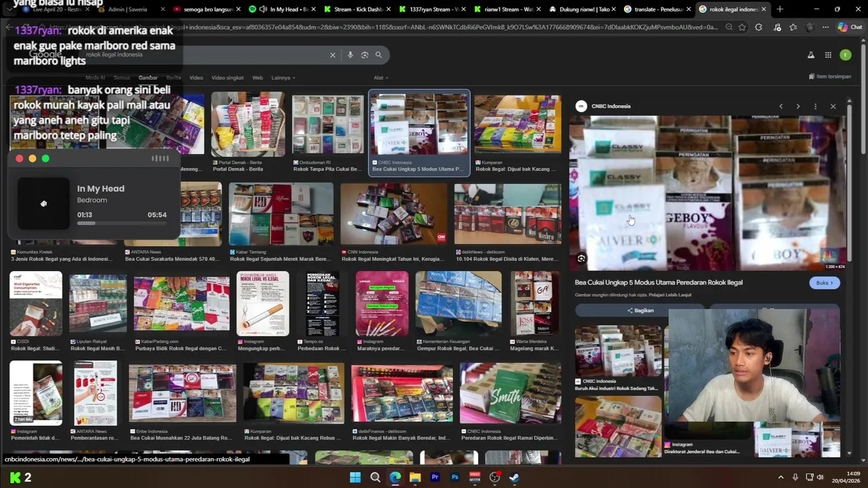Screen dimensions: 868x488
Task: Click the red close dot on music widget
Action: click(x=19, y=159)
